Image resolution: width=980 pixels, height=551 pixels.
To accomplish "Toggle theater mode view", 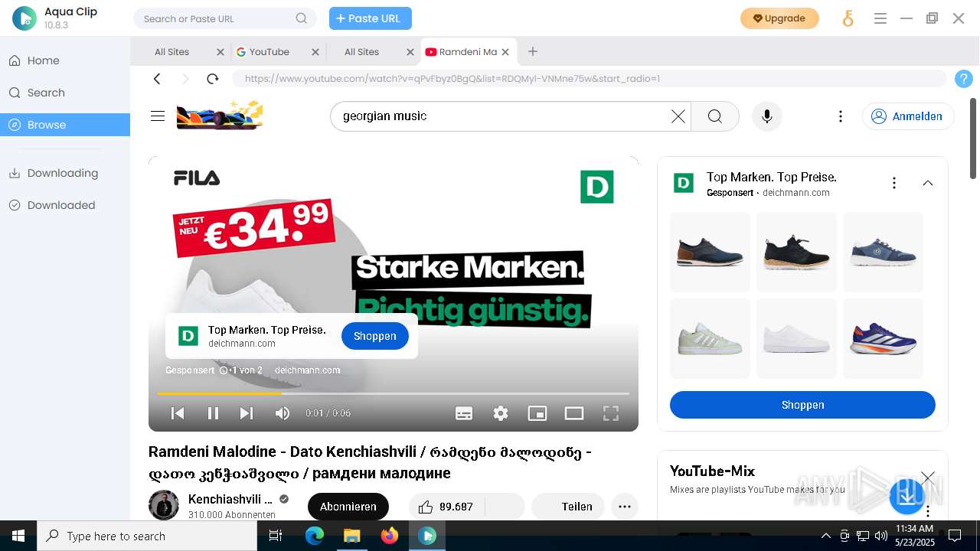I will point(574,413).
